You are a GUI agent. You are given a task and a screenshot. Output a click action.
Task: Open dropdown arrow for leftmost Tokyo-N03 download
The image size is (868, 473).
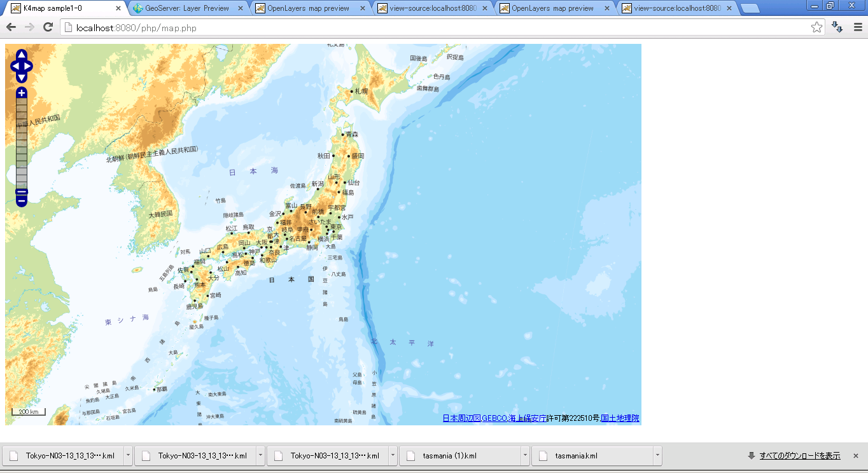(128, 456)
